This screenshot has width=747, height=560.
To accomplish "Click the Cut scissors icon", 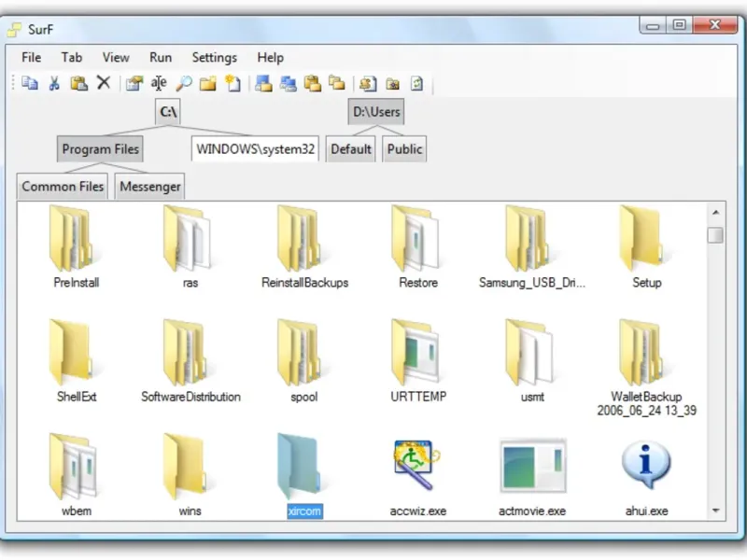I will 54,83.
